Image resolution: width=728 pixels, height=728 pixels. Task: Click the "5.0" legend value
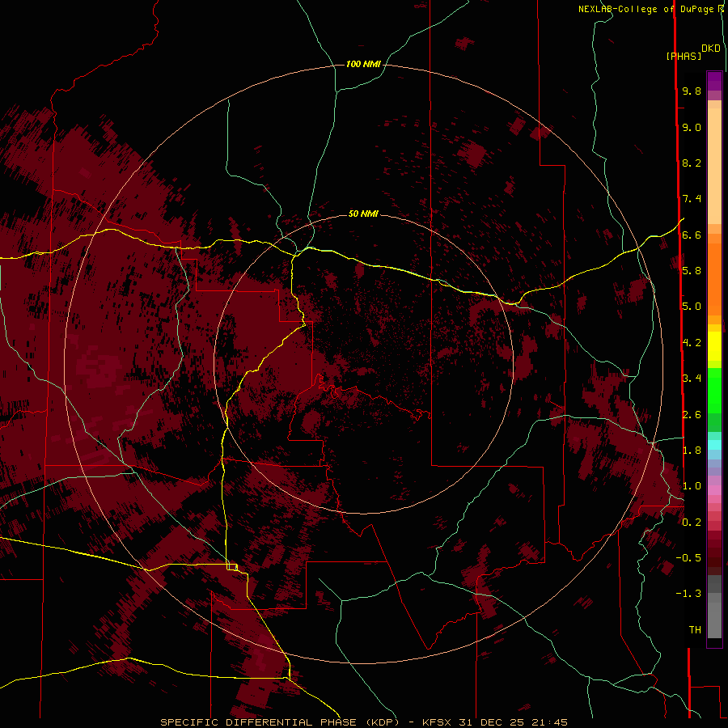tap(692, 307)
